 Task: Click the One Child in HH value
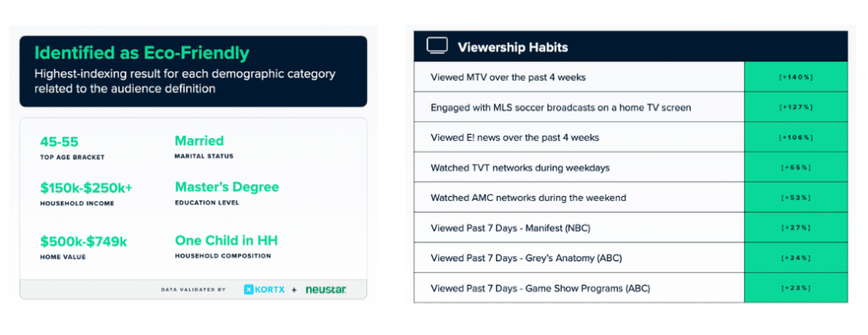226,240
